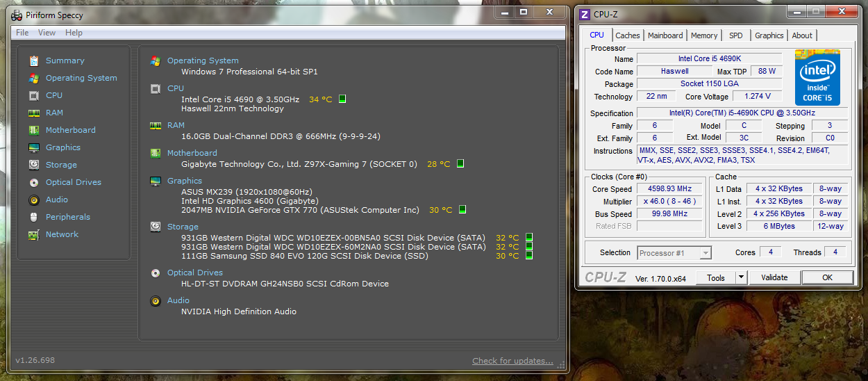The width and height of the screenshot is (868, 381).
Task: Click the Graphics monitor icon in sidebar
Action: 33,147
